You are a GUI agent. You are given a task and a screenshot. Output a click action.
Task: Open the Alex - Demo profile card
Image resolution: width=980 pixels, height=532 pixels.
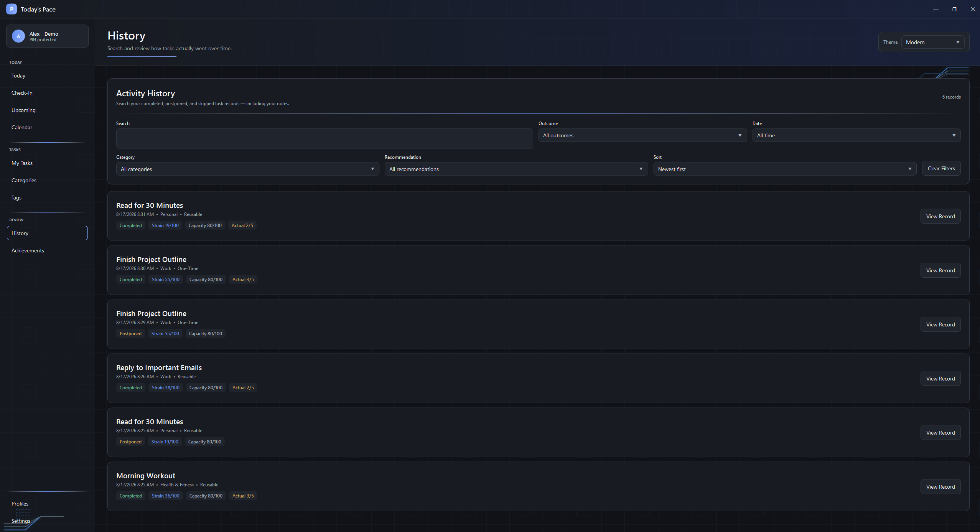(47, 36)
